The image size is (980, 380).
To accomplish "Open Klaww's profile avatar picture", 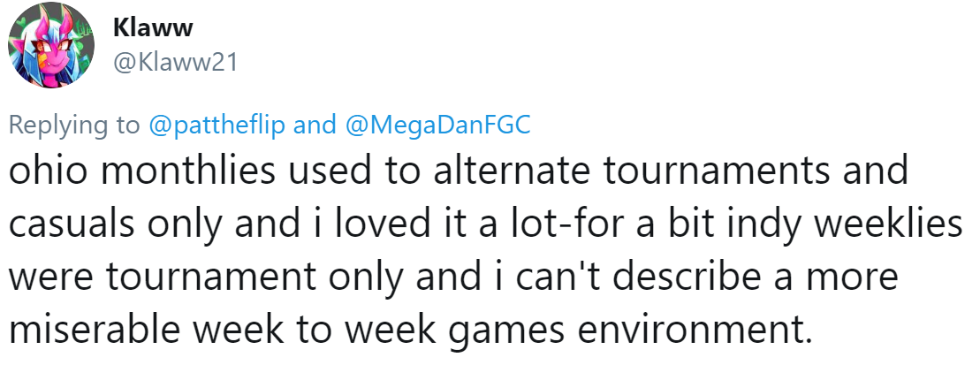I will [x=51, y=45].
